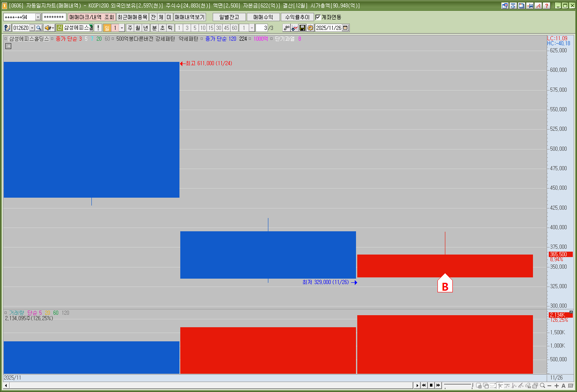Toggle the 거래량 legend checkbox

click(6, 313)
